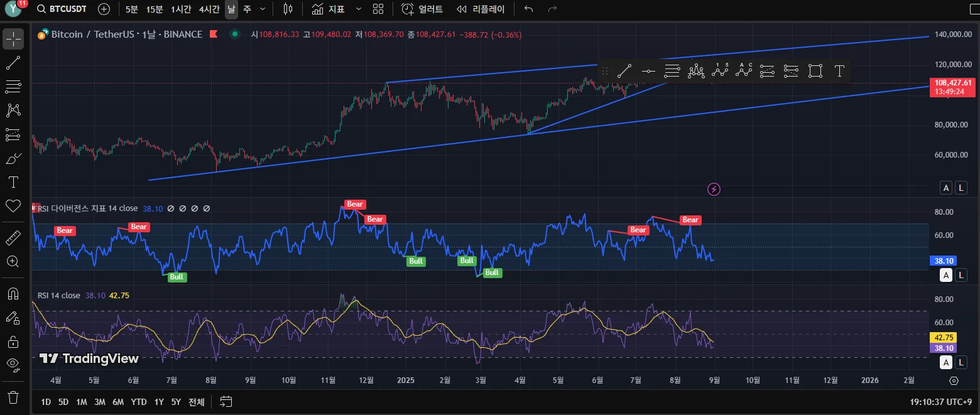Screen dimensions: 980x415
Task: Pick the long position tool in floating toolbar
Action: (767, 71)
